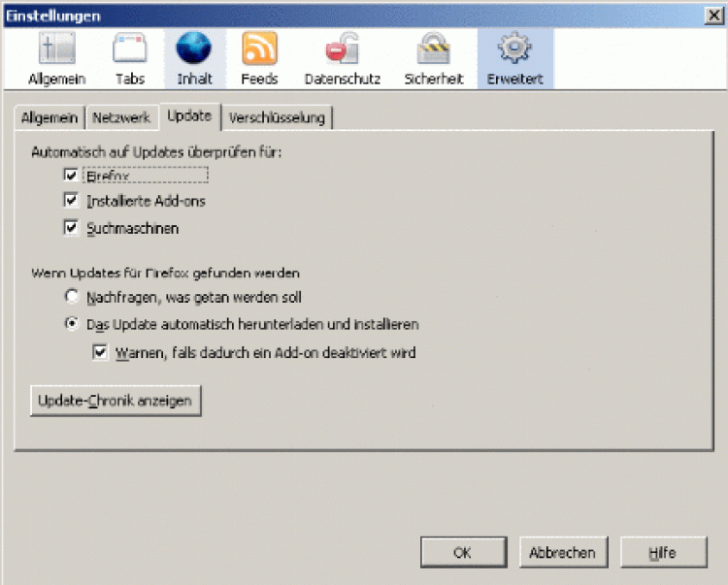Open the Datenschutz padlock icon
The image size is (728, 585).
pos(342,49)
